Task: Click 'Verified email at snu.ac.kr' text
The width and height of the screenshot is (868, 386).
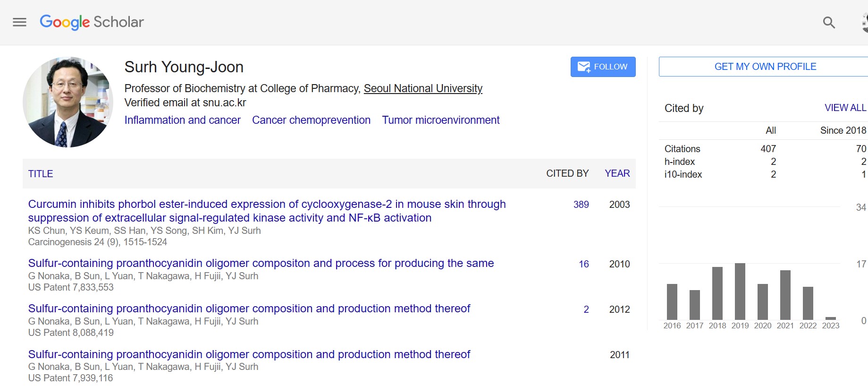Action: 185,103
